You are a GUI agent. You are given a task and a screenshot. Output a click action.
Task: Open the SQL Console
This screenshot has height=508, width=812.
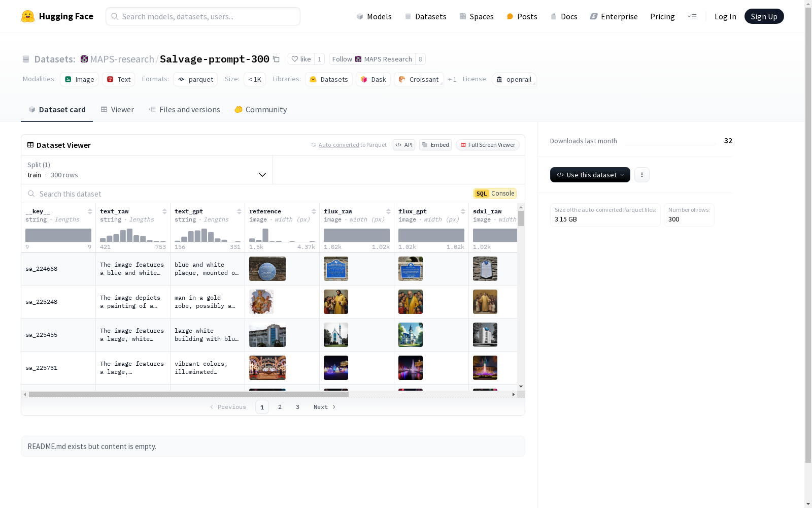click(x=495, y=194)
